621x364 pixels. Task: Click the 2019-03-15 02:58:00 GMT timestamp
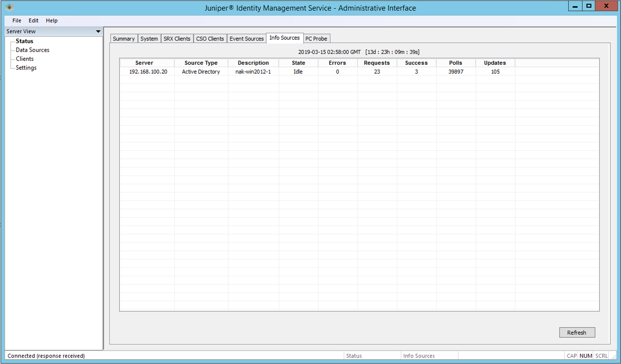click(x=329, y=52)
